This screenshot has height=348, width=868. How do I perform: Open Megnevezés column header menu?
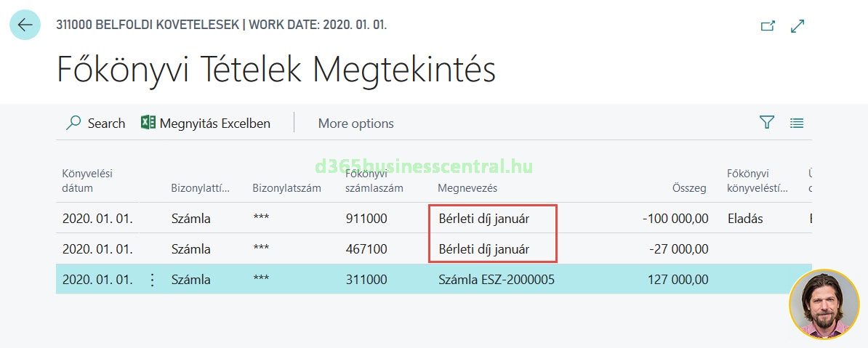pos(467,188)
